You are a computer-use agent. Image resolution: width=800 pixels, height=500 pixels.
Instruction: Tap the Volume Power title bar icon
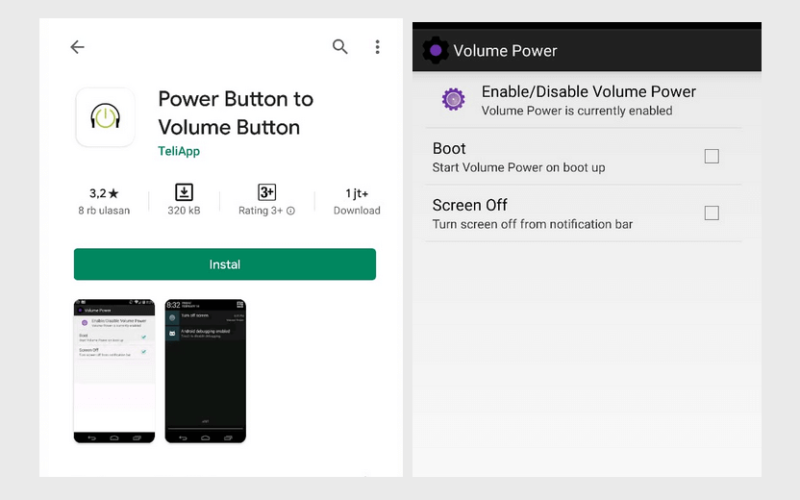click(x=435, y=51)
